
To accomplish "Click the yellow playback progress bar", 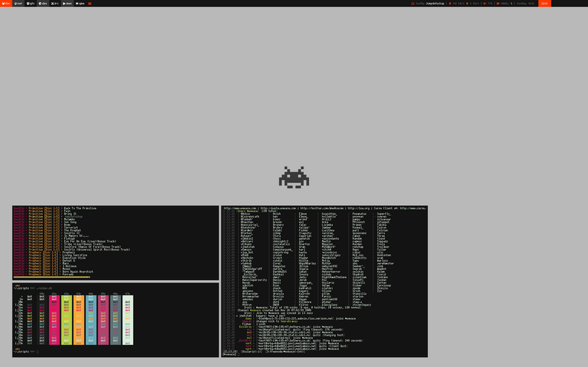I will point(52,278).
